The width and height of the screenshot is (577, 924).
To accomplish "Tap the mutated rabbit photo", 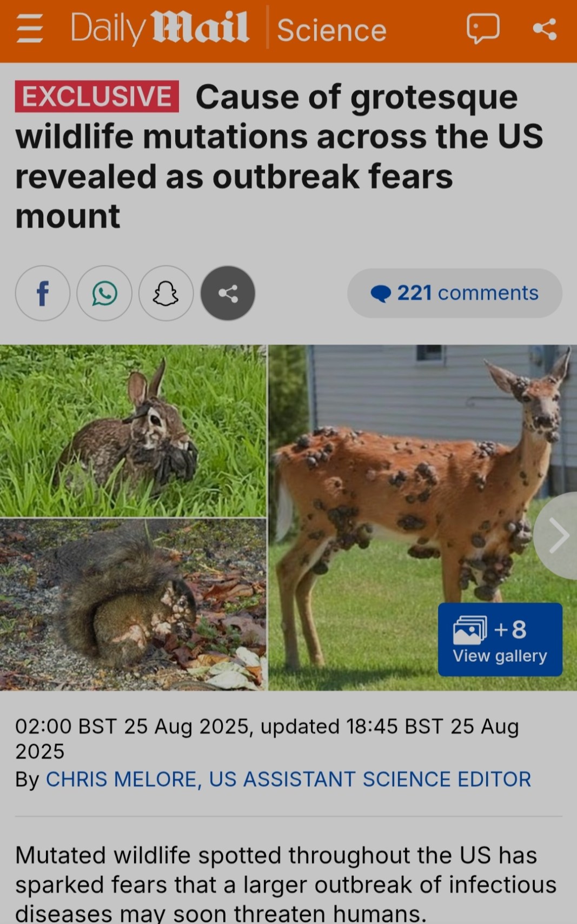I will point(133,431).
